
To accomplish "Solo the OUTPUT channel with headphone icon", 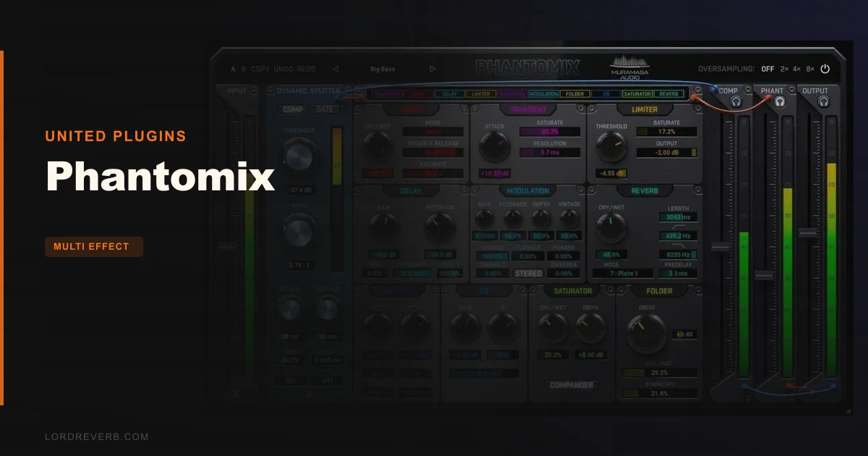I will pos(823,103).
